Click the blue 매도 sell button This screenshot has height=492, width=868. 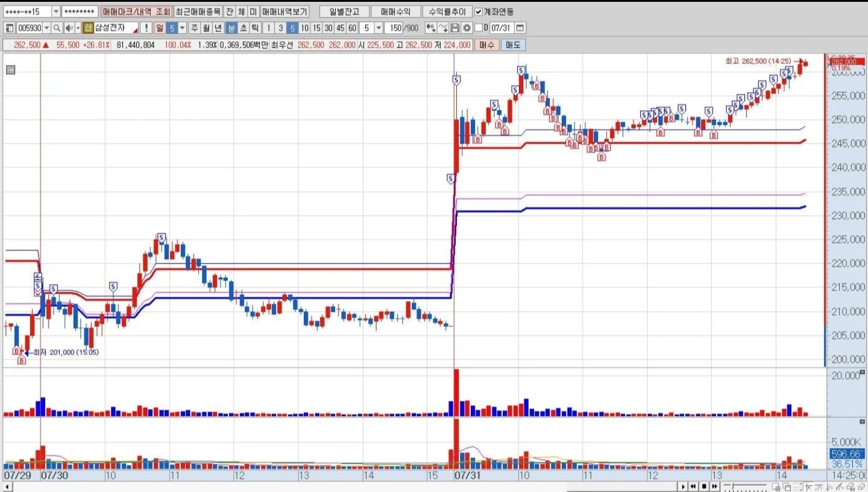[514, 45]
